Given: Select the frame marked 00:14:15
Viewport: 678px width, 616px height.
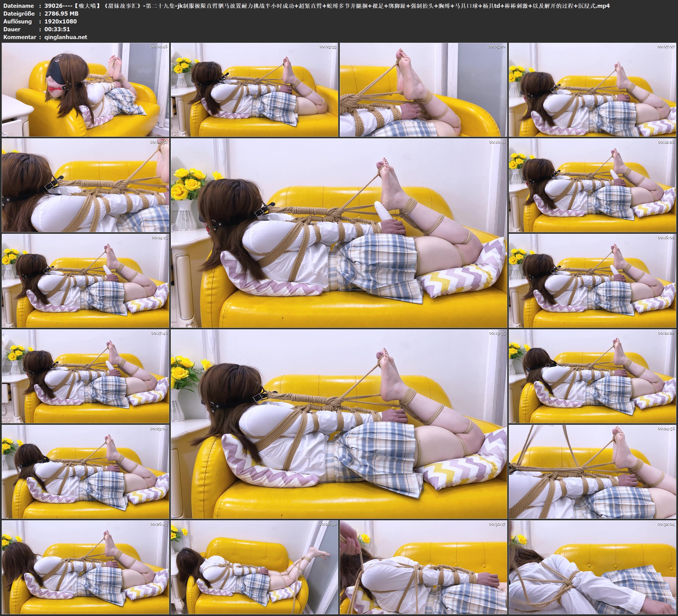Looking at the screenshot, I should tap(85, 281).
